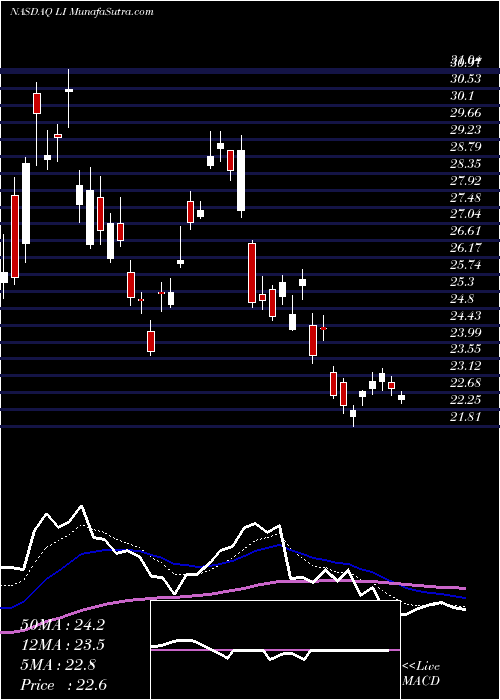Image resolution: width=500 pixels, height=700 pixels.
Task: Select the 28.35 price axis label
Action: (466, 164)
